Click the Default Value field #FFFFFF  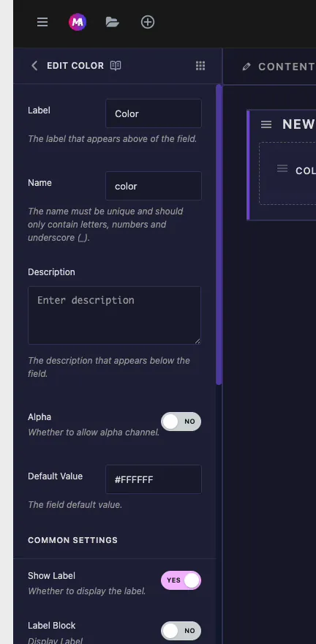(154, 479)
